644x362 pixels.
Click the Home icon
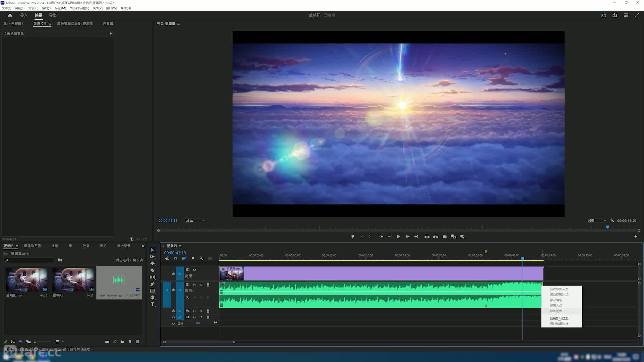(x=10, y=15)
